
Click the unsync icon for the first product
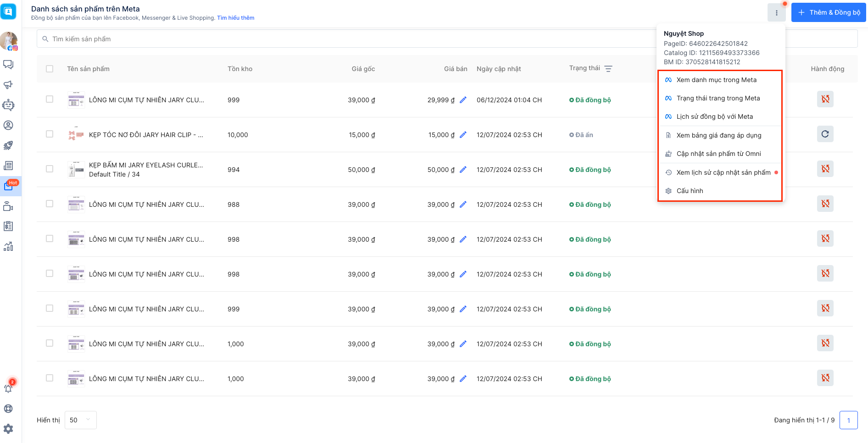click(x=825, y=99)
